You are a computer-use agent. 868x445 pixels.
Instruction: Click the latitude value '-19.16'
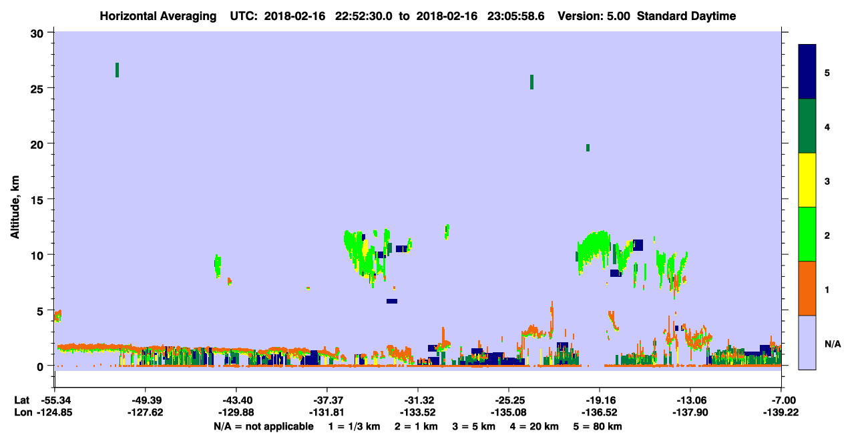point(599,400)
